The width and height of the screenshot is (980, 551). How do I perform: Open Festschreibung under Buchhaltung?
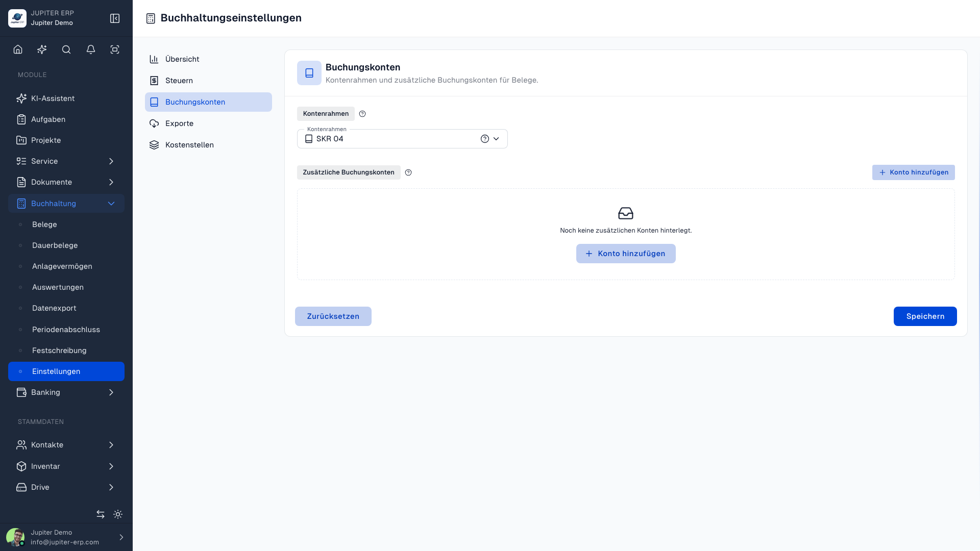(x=66, y=350)
